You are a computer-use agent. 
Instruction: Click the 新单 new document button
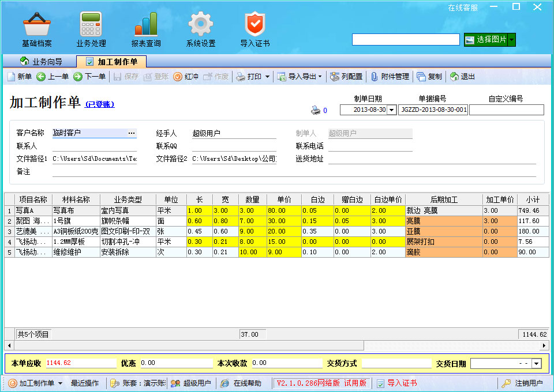[x=19, y=77]
